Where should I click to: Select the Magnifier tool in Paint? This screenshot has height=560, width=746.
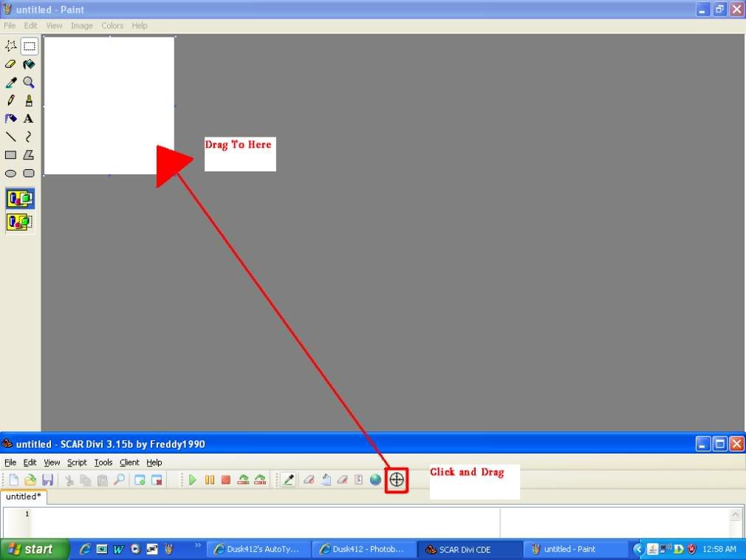pyautogui.click(x=29, y=83)
